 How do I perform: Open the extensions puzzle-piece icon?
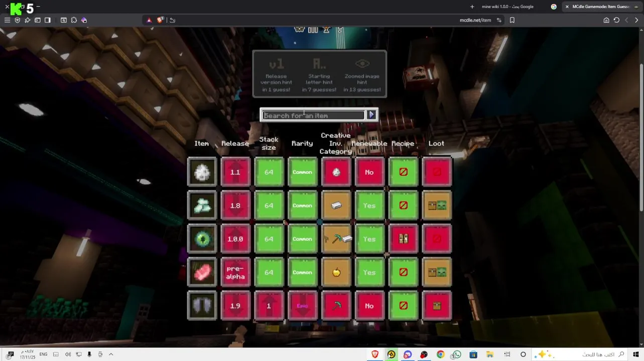pos(74,20)
